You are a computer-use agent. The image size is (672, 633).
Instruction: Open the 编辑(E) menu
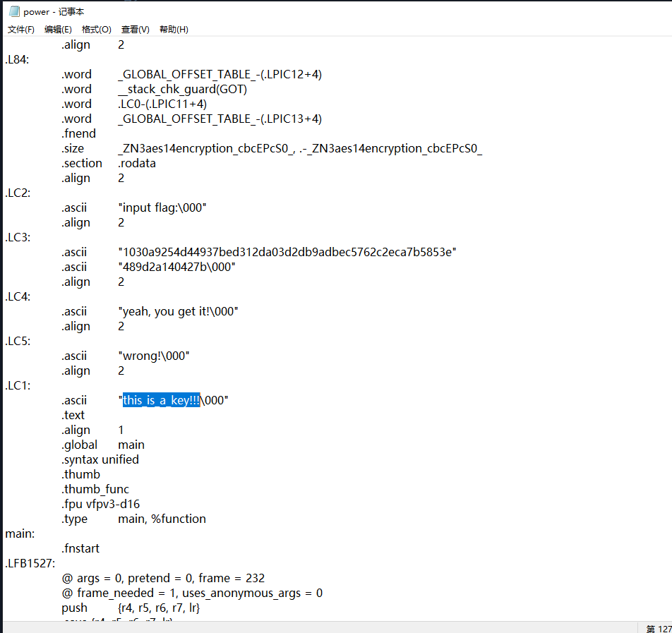[58, 30]
